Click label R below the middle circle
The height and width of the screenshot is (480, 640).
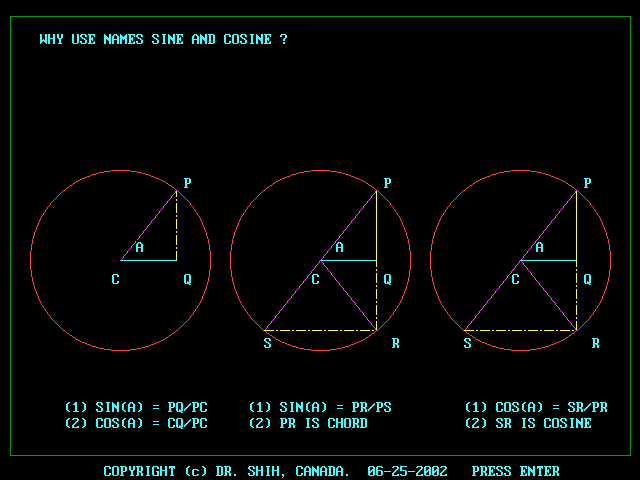tap(396, 343)
